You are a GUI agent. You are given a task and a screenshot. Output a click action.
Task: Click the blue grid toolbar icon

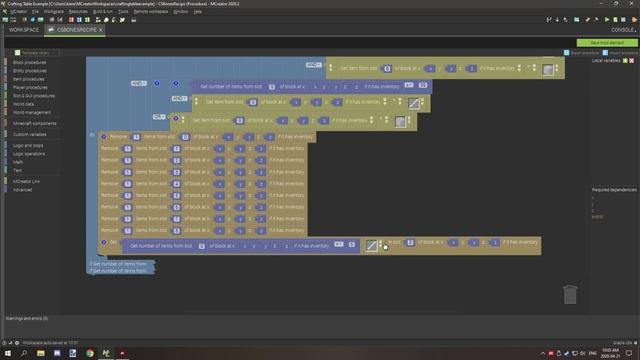(79, 20)
